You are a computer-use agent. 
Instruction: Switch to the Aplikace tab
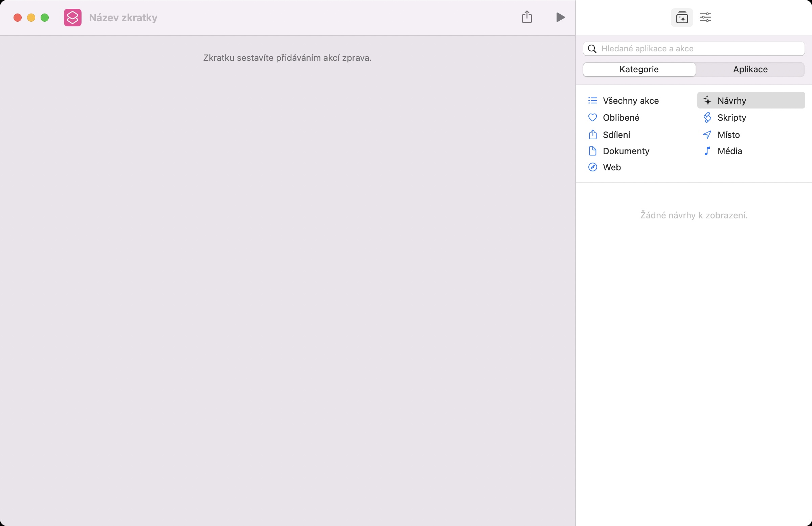tap(750, 70)
